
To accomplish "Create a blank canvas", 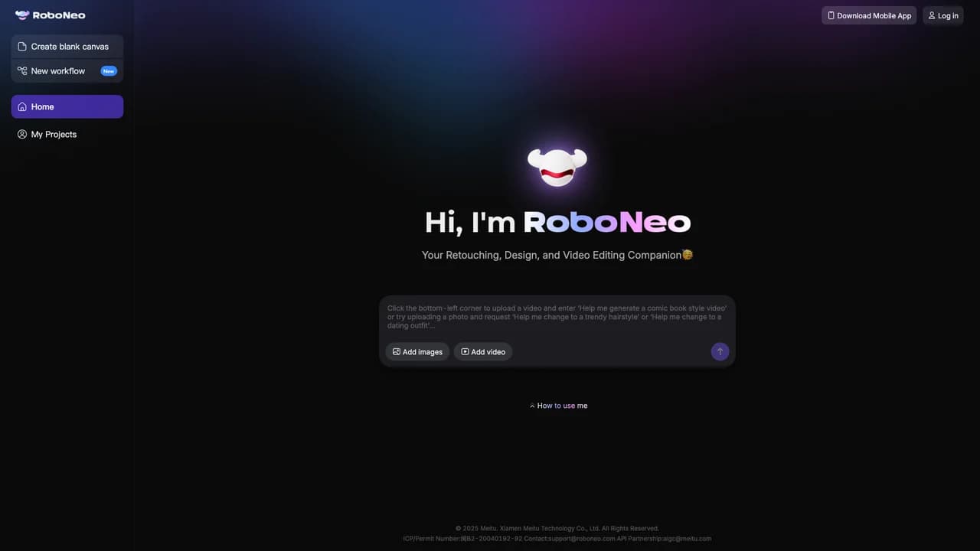I will pyautogui.click(x=67, y=47).
